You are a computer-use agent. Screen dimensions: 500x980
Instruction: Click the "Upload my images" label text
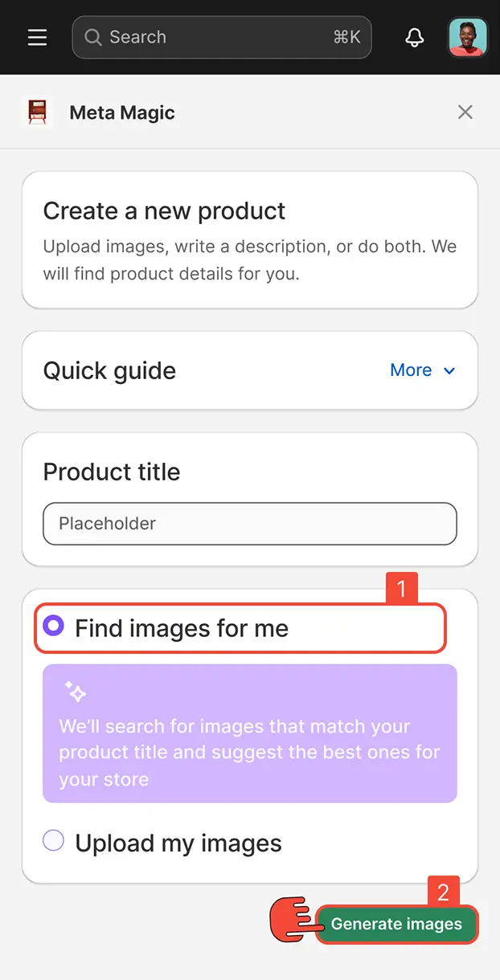178,843
